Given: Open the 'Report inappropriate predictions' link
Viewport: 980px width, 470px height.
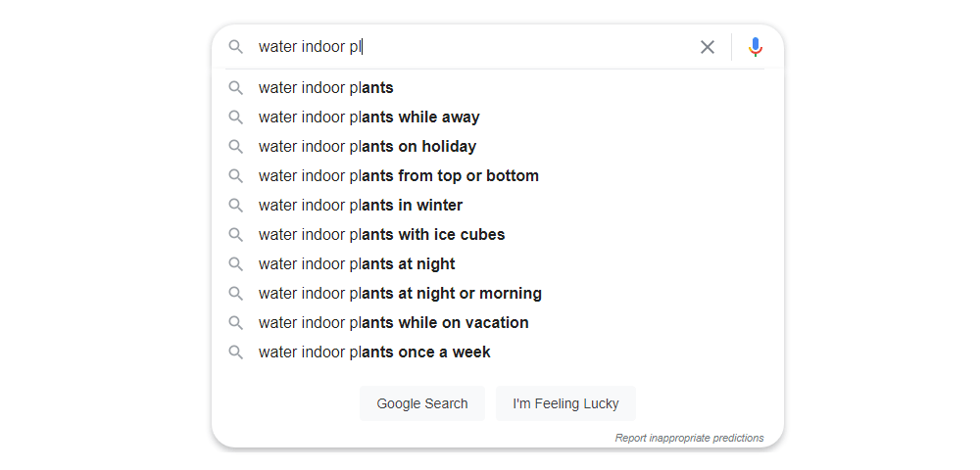Looking at the screenshot, I should [689, 438].
